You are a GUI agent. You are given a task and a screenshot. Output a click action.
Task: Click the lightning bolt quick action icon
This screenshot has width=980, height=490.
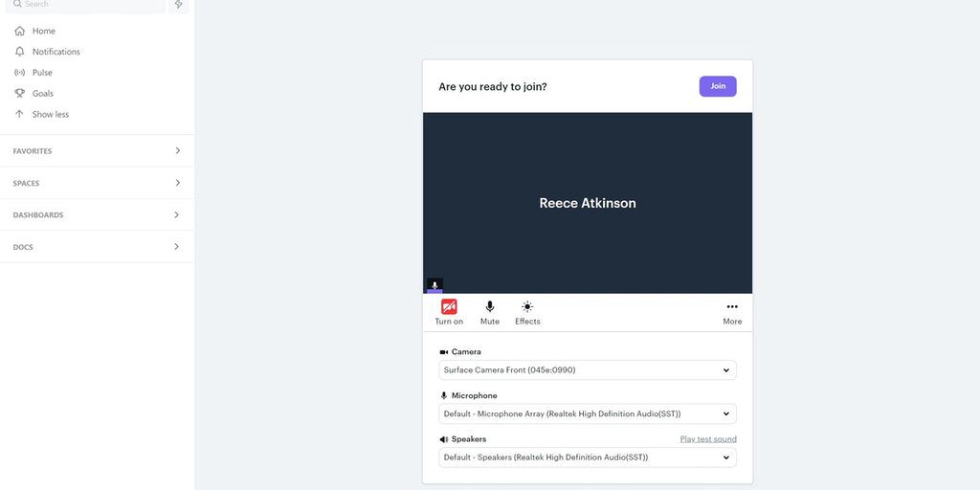[x=179, y=5]
